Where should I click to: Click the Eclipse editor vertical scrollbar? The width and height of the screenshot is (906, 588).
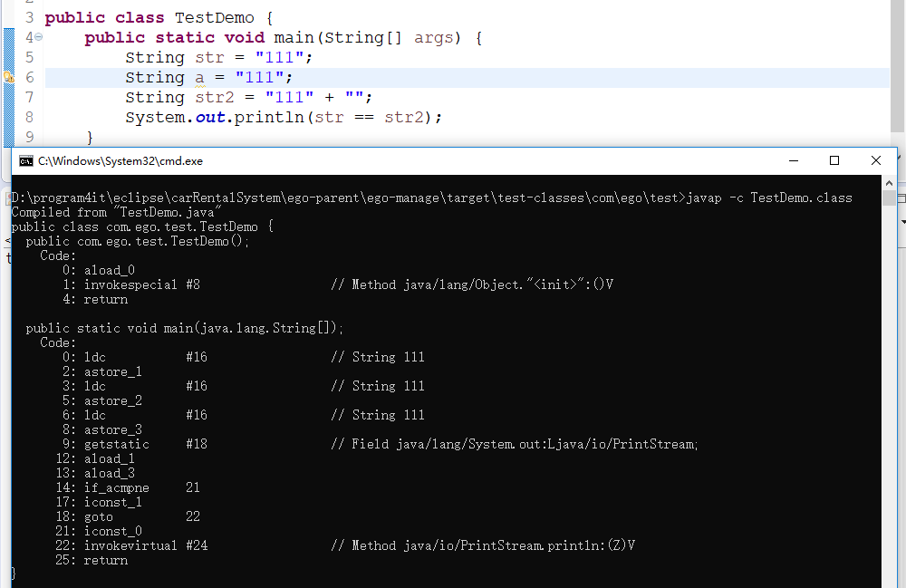(x=897, y=66)
